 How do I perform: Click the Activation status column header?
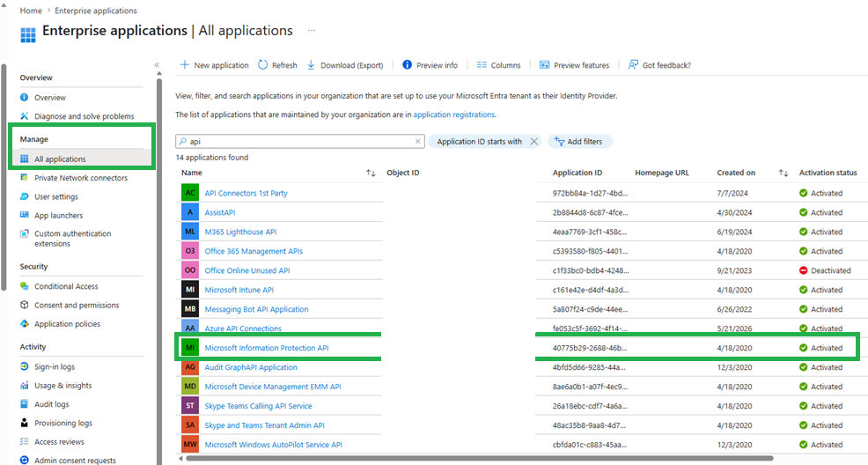[x=828, y=173]
